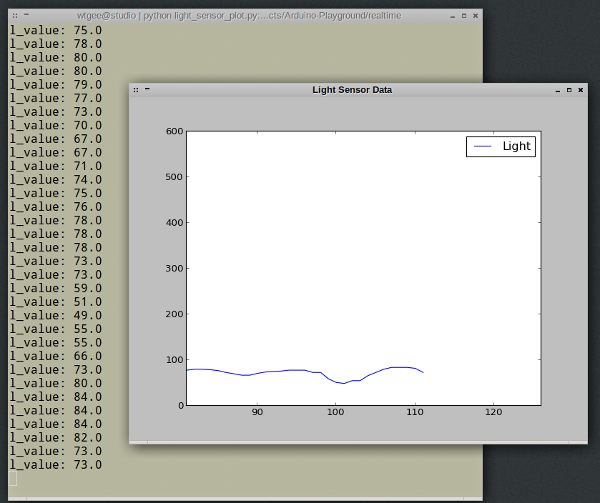Screen dimensions: 600x503
Task: Click the dash icon beside grip in Light Sensor Data window
Action: tap(147, 89)
